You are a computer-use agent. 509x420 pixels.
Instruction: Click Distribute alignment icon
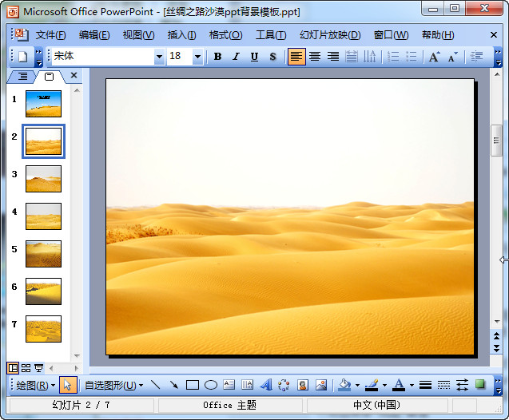tap(351, 57)
